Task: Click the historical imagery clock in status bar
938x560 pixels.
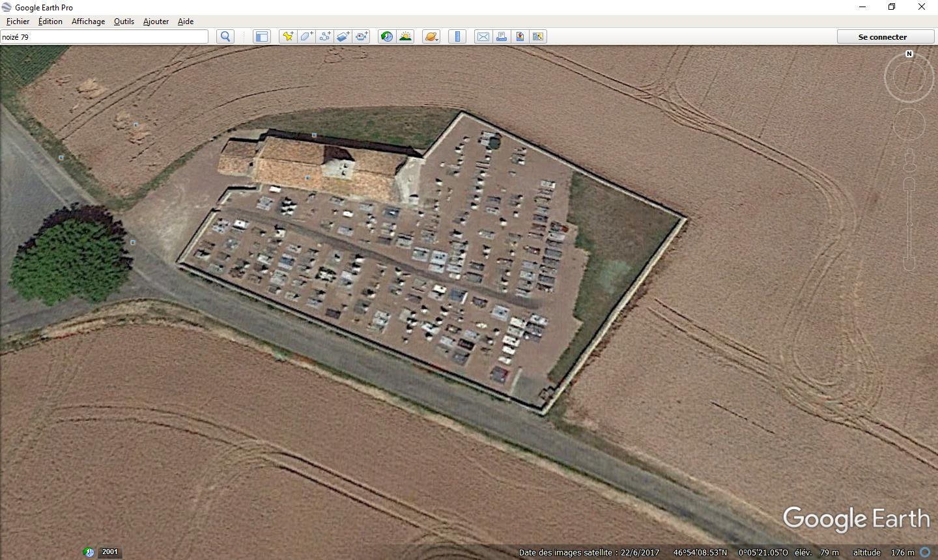Action: coord(89,552)
